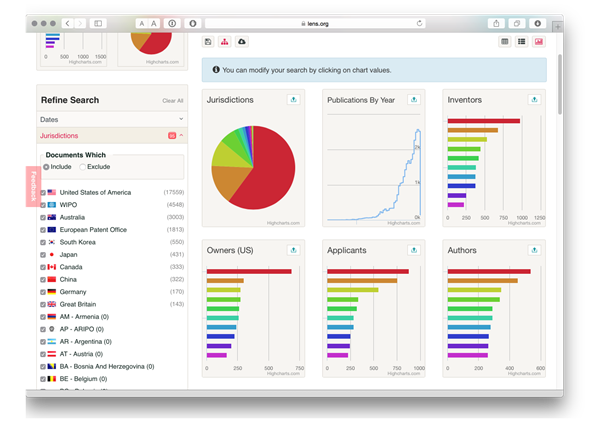This screenshot has height=434, width=589.
Task: Click the top red Authors bar
Action: click(x=489, y=271)
